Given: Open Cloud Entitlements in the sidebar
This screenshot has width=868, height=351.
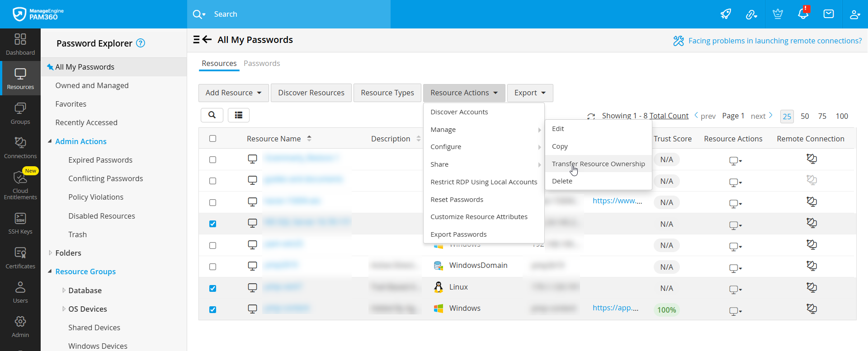Looking at the screenshot, I should point(20,185).
